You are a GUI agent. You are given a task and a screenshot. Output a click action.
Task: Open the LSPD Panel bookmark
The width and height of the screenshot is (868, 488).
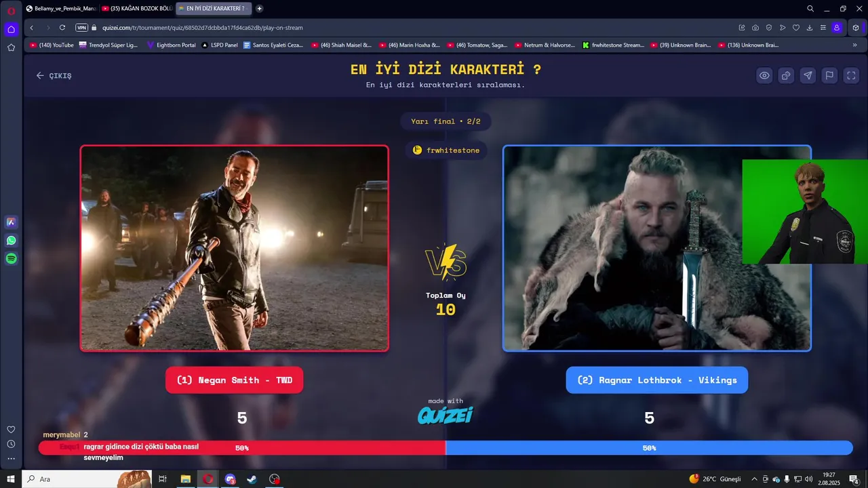click(220, 45)
